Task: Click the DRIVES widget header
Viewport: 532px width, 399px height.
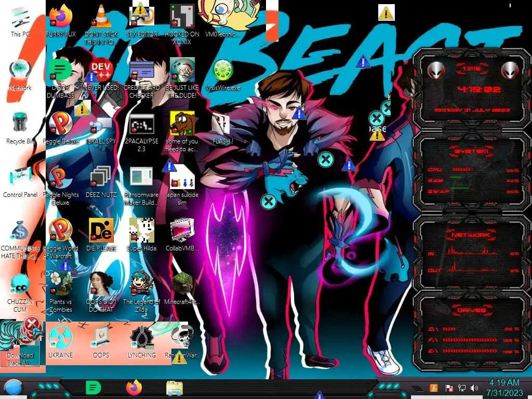Action: [472, 310]
